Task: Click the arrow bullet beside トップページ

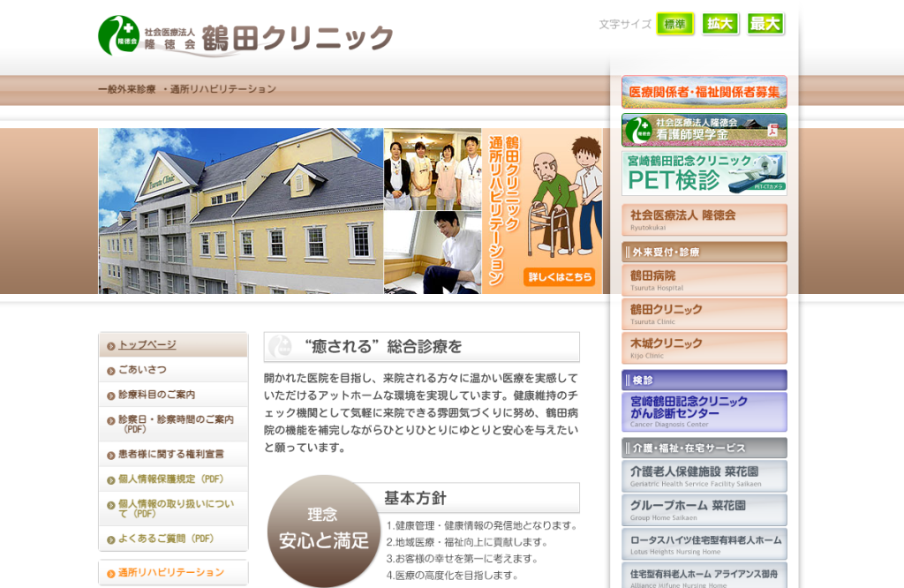Action: pos(110,346)
